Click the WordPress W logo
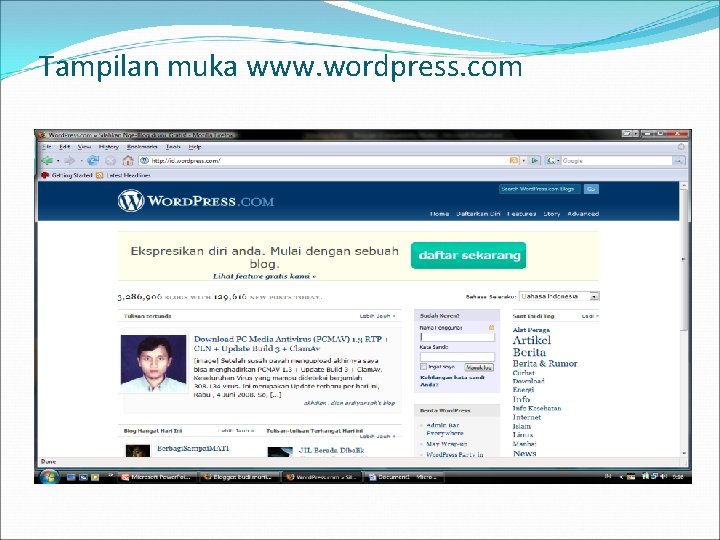The image size is (720, 540). tap(131, 201)
